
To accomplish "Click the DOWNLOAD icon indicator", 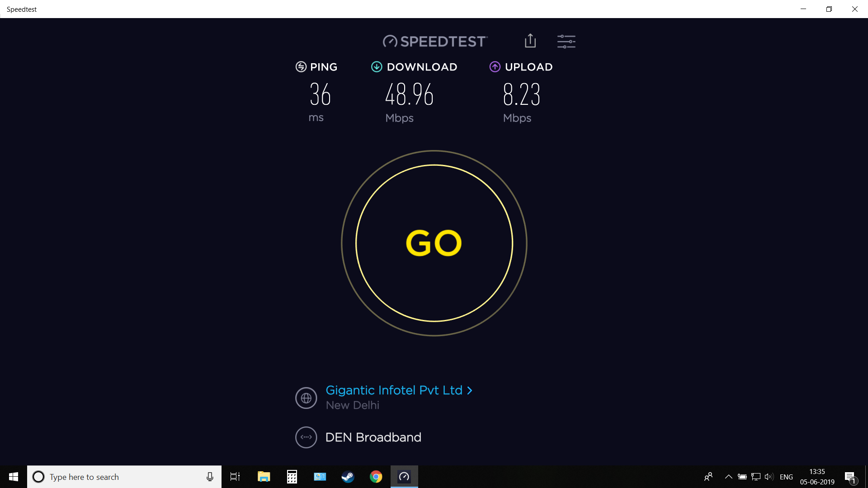I will coord(376,67).
